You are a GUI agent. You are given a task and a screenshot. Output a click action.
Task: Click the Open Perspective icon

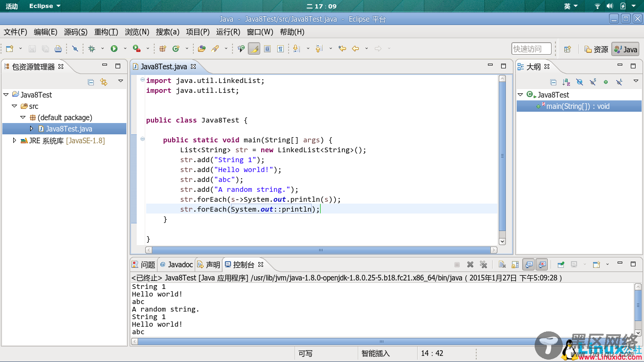(x=568, y=49)
